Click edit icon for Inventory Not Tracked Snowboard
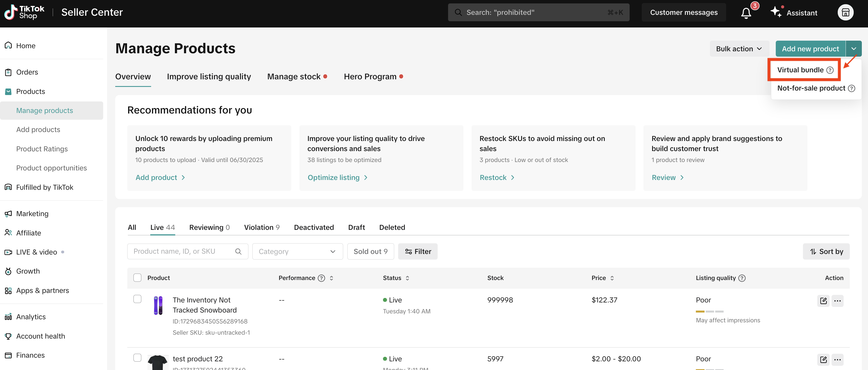The height and width of the screenshot is (370, 868). pos(823,300)
